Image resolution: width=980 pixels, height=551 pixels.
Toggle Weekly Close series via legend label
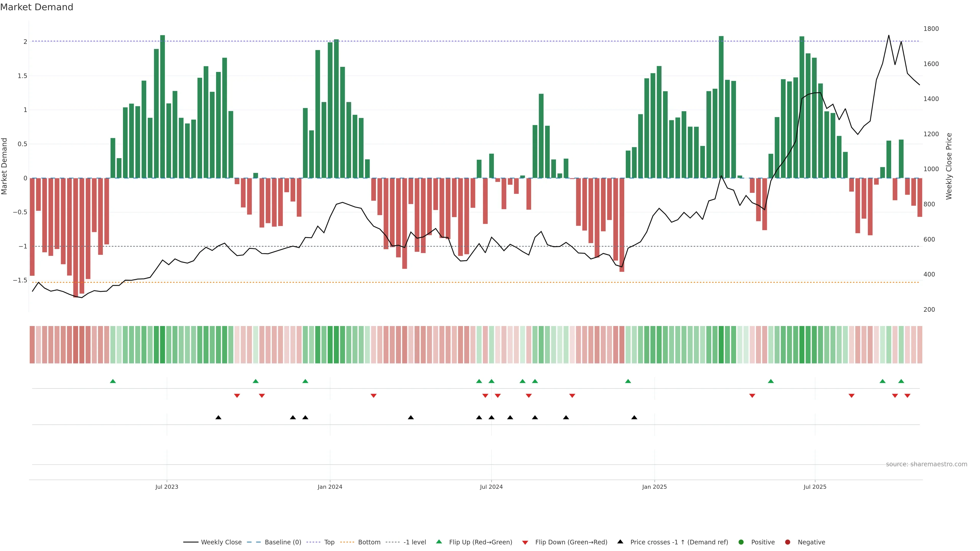[221, 542]
